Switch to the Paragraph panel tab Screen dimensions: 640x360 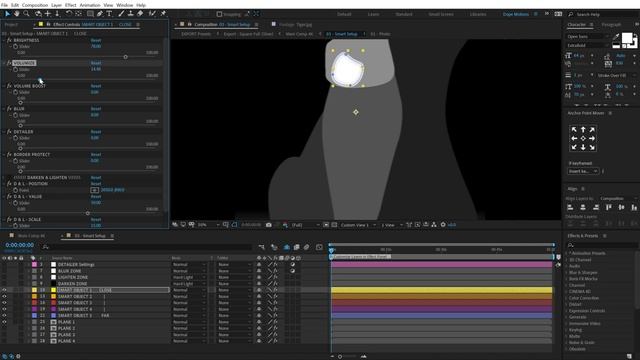pos(611,24)
